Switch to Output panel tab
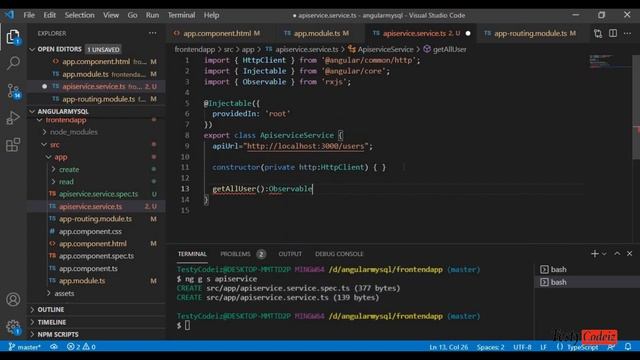640x360 pixels. 290,254
